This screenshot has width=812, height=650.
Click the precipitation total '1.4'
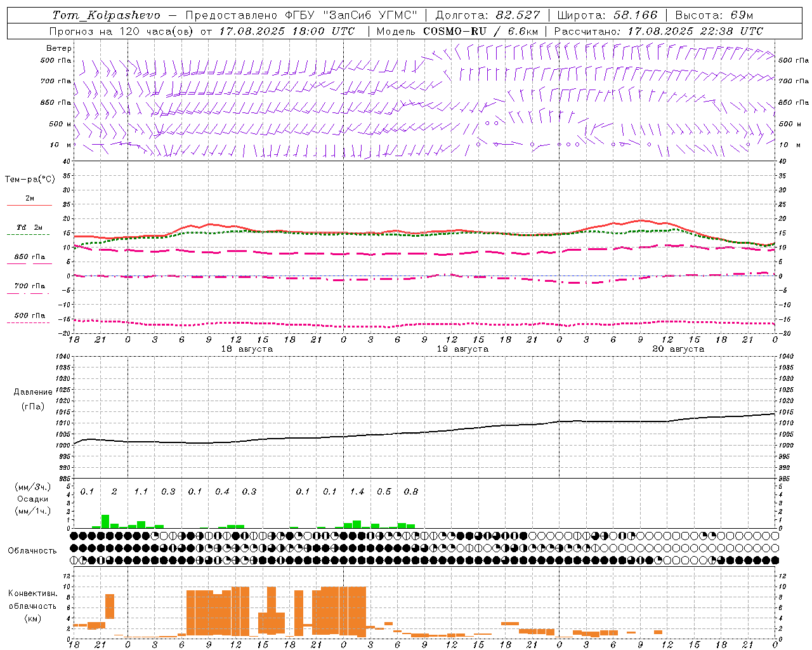357,491
